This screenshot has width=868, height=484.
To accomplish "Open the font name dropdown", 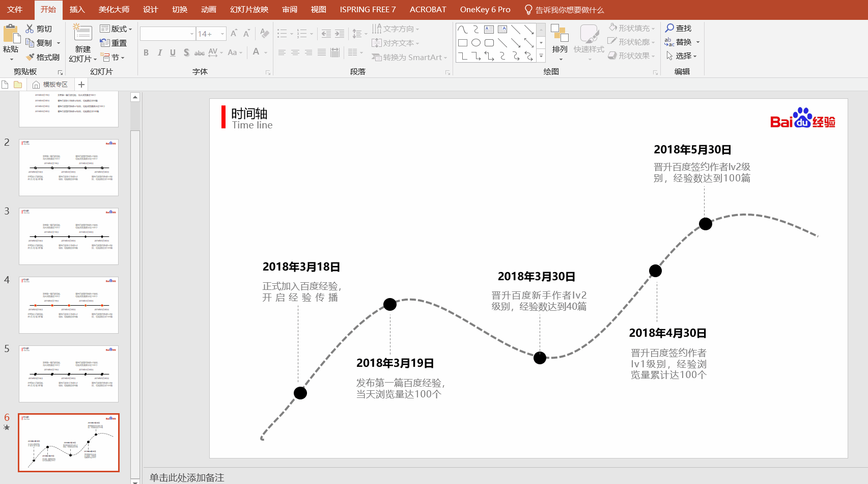I will tap(192, 34).
